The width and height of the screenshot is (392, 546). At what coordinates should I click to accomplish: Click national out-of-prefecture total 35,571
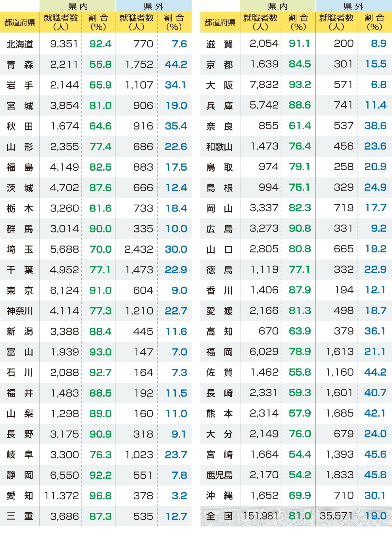click(x=336, y=516)
